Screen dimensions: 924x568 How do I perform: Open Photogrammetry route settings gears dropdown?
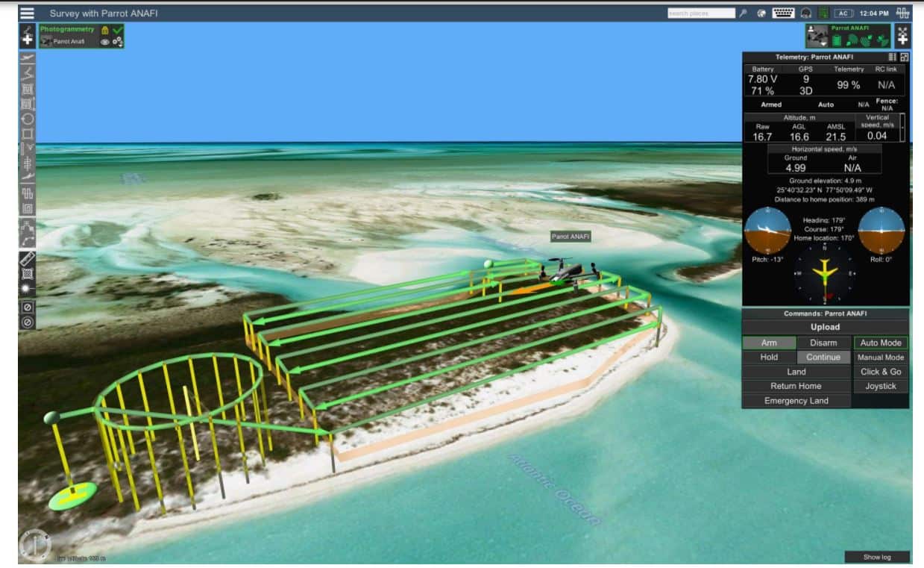118,42
